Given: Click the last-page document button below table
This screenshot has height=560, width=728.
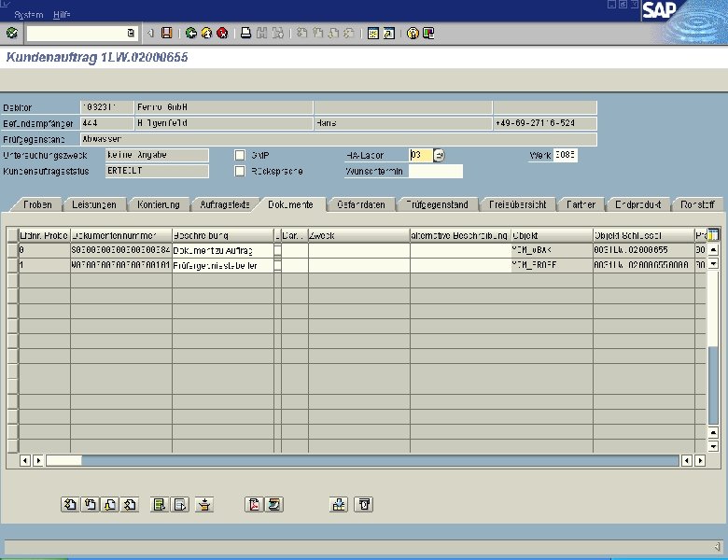Looking at the screenshot, I should pyautogui.click(x=130, y=504).
